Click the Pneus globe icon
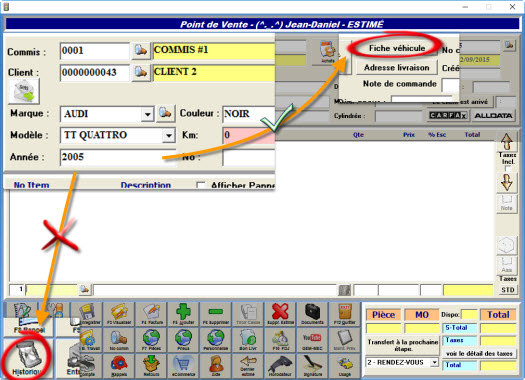This screenshot has height=380, width=525. pos(183,340)
